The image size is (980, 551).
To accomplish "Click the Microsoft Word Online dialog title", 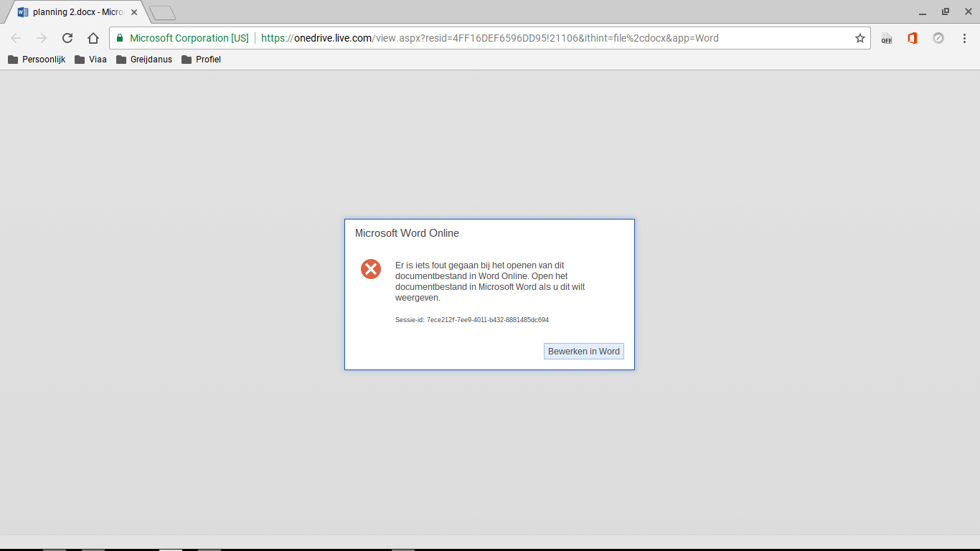I will 407,233.
